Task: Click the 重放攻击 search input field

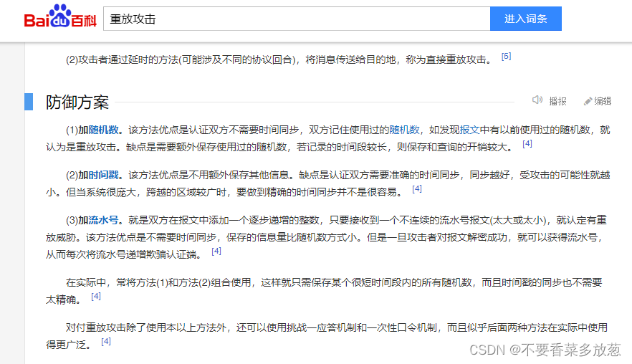Action: [x=297, y=19]
